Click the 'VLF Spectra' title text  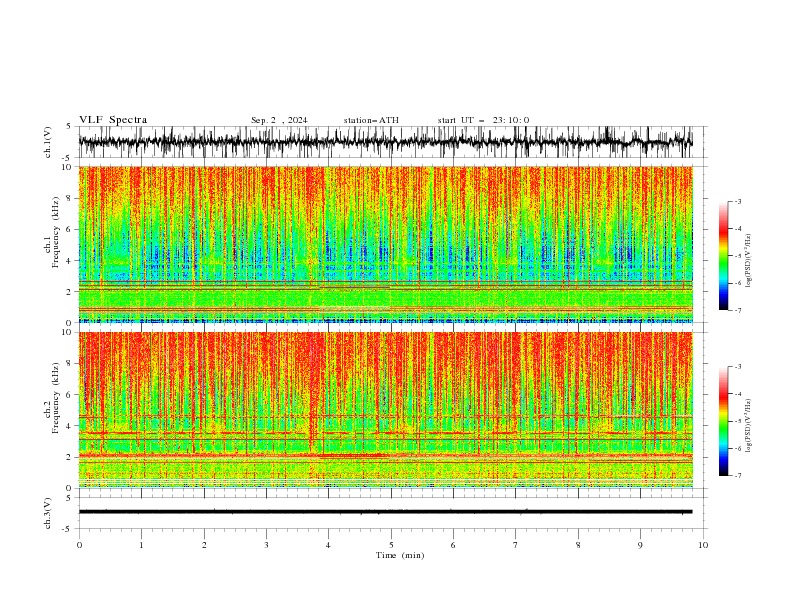(113, 120)
